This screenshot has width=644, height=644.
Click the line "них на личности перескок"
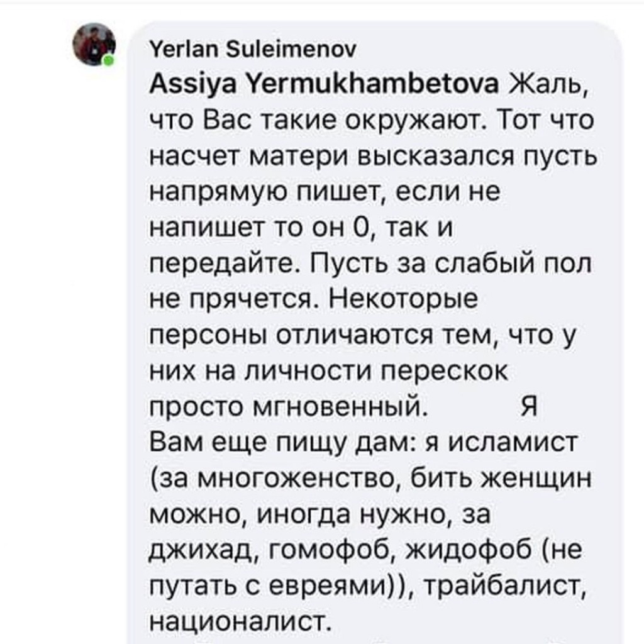[328, 372]
